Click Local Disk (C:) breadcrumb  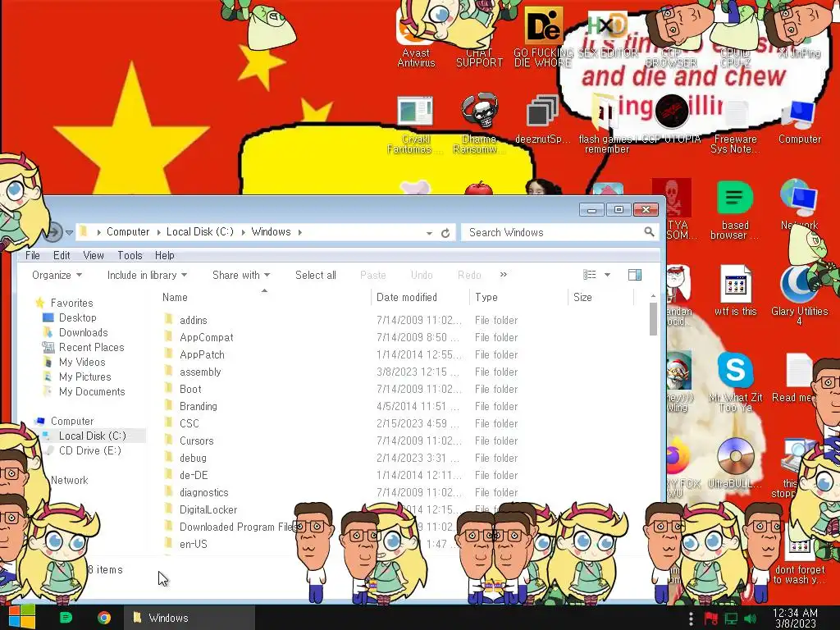tap(200, 232)
